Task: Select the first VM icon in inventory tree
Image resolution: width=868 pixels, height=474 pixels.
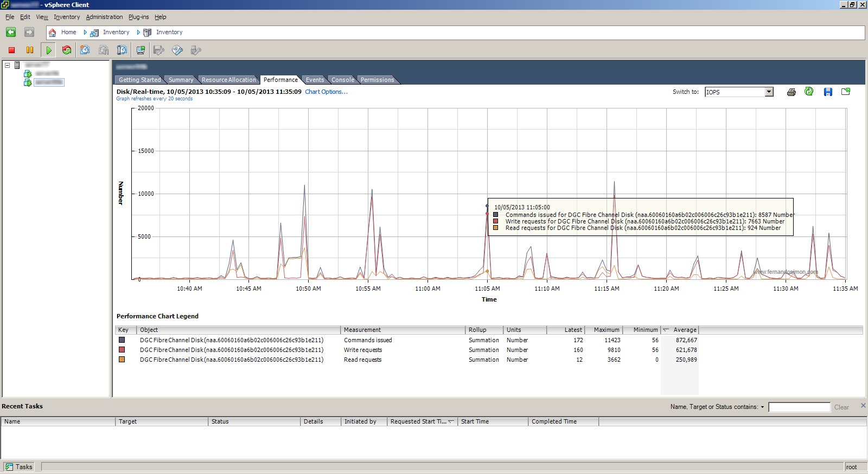Action: (28, 74)
